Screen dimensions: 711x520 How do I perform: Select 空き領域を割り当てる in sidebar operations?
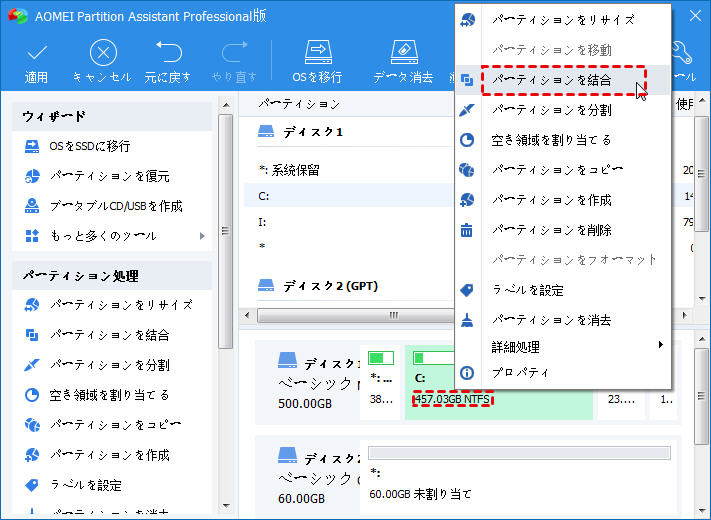pos(112,395)
